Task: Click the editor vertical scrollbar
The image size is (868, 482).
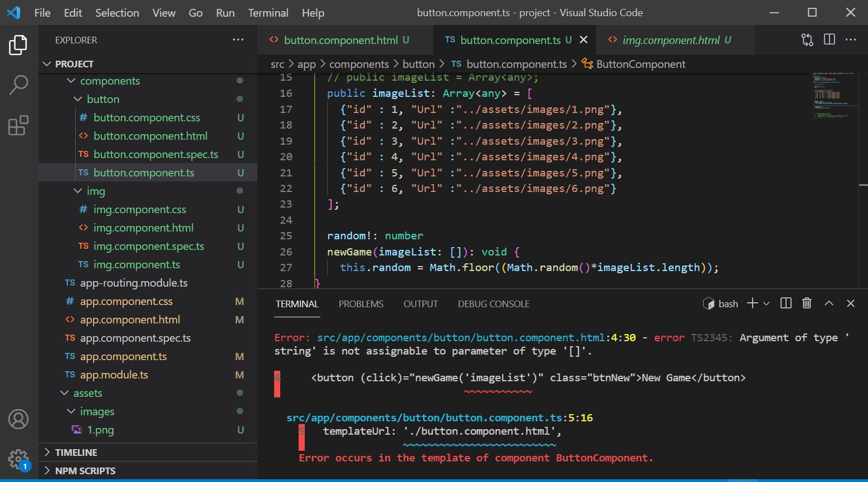Action: [864, 180]
